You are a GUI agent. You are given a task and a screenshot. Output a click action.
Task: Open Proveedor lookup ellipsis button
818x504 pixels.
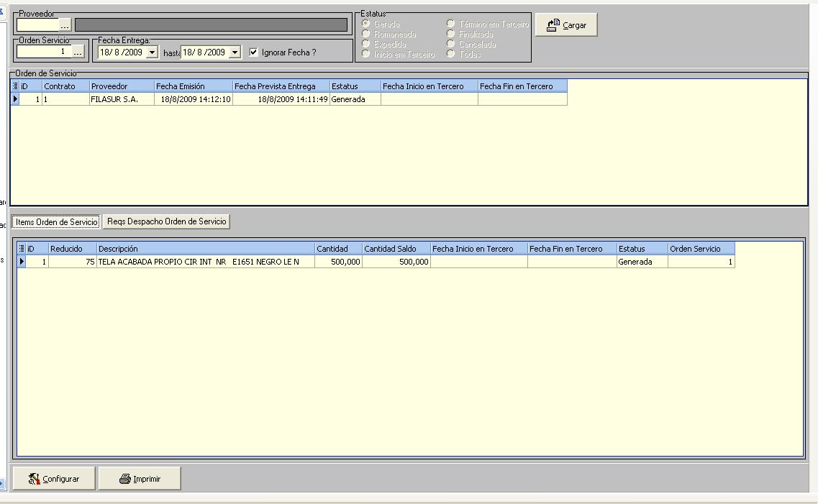tap(65, 25)
